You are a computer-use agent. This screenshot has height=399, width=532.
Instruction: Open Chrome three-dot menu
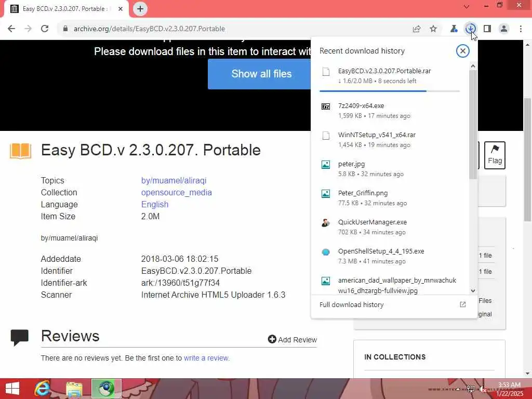coord(521,29)
